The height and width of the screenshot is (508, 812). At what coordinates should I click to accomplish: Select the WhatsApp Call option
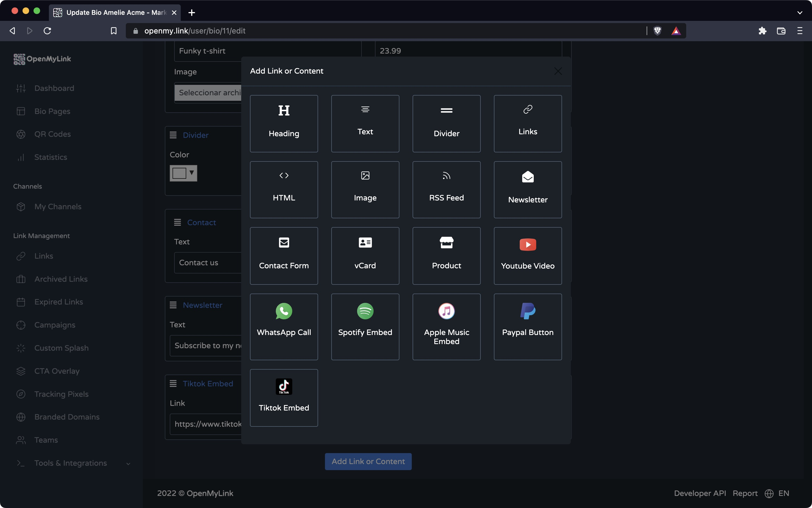284,326
